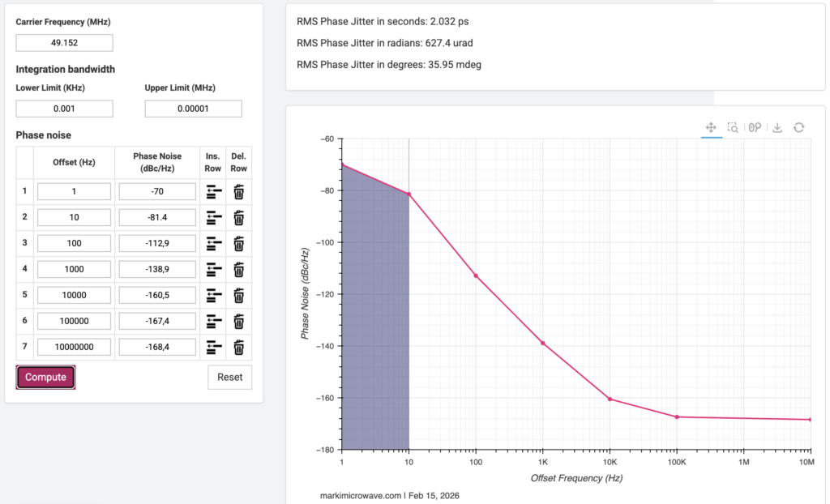The width and height of the screenshot is (830, 504).
Task: Delete the last row 7
Action: (239, 348)
